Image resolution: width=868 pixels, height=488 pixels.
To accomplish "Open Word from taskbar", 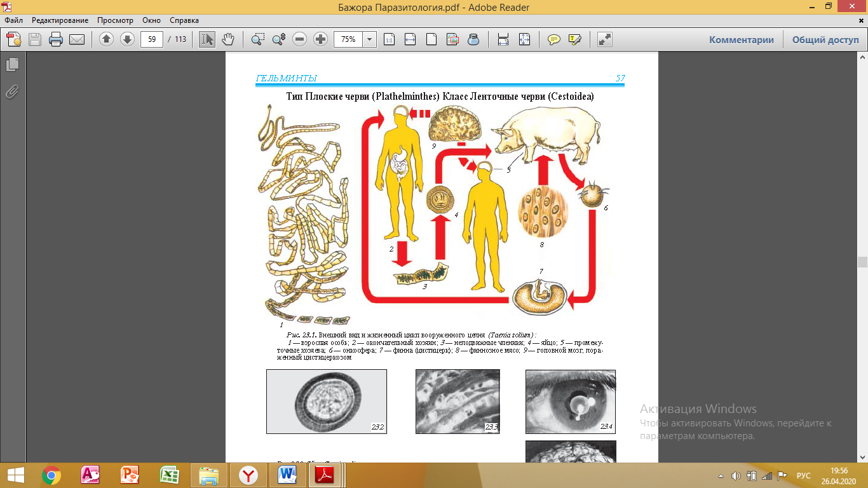I will click(x=287, y=475).
